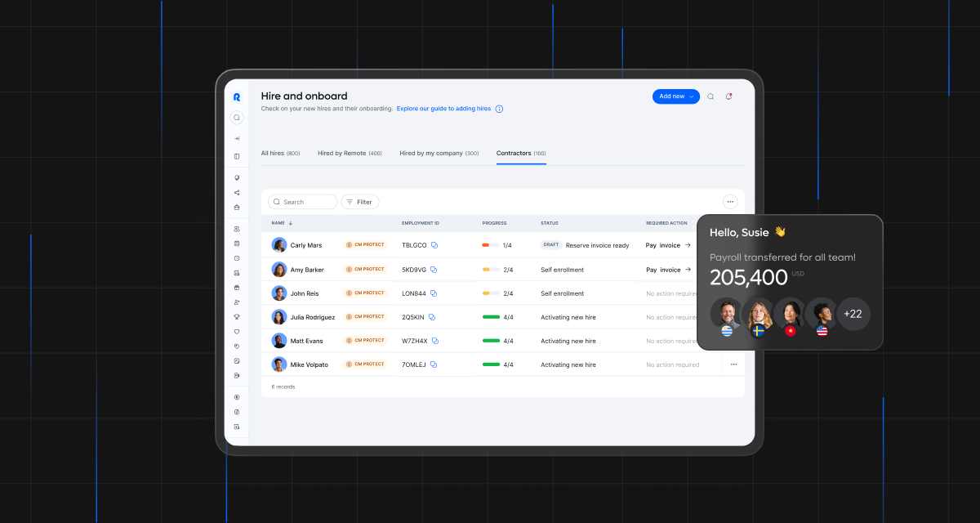Click Amy Barker avatar
This screenshot has width=980, height=523.
tap(279, 270)
